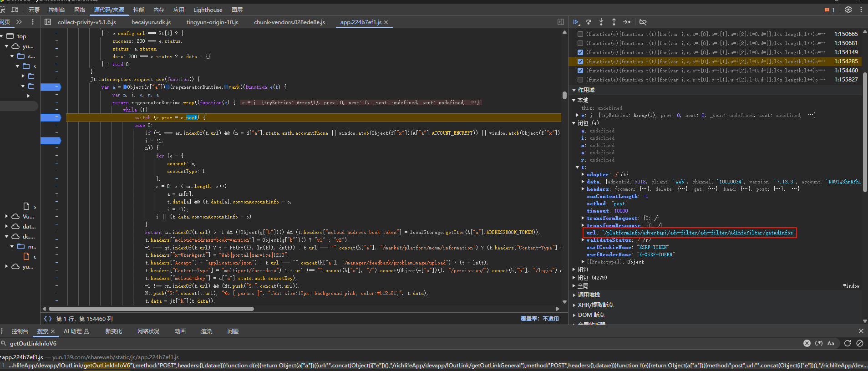
Task: Open collect-privity-v5.1.6.js file tab
Action: [86, 22]
